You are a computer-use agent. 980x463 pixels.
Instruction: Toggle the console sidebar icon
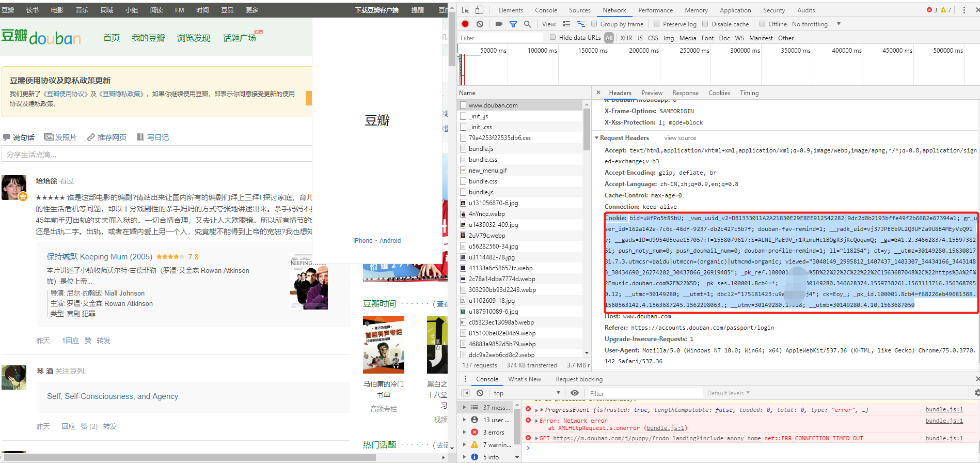pos(465,393)
